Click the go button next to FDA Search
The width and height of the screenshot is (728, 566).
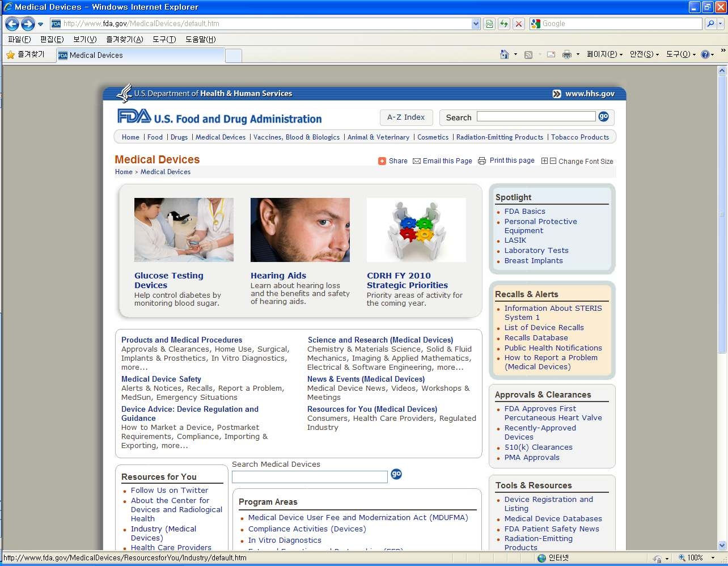click(x=603, y=116)
